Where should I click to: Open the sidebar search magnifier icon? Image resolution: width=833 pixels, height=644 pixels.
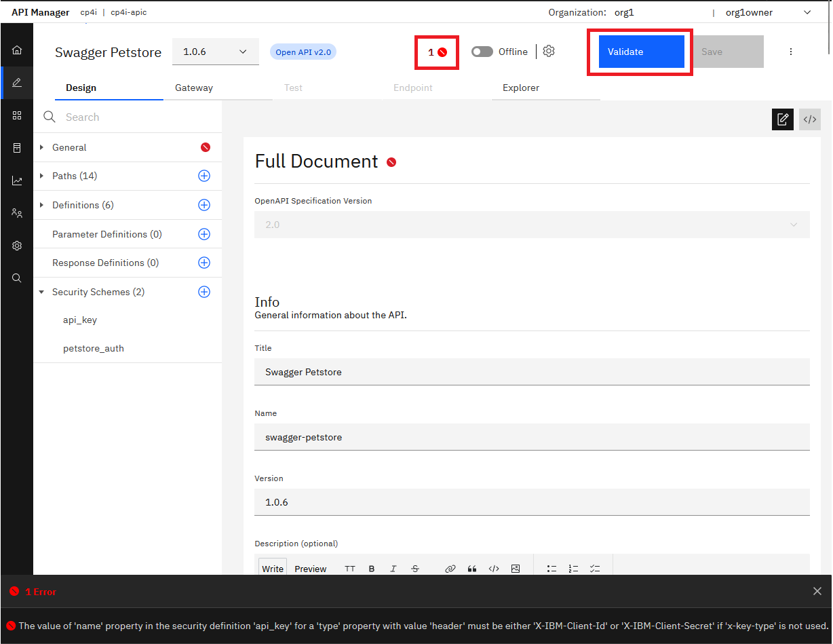point(17,278)
